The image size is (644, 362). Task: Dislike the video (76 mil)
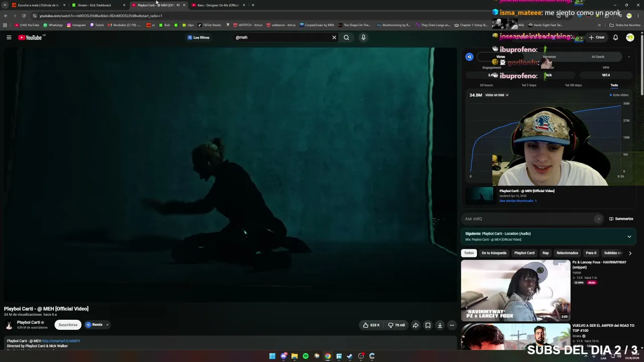click(x=396, y=325)
